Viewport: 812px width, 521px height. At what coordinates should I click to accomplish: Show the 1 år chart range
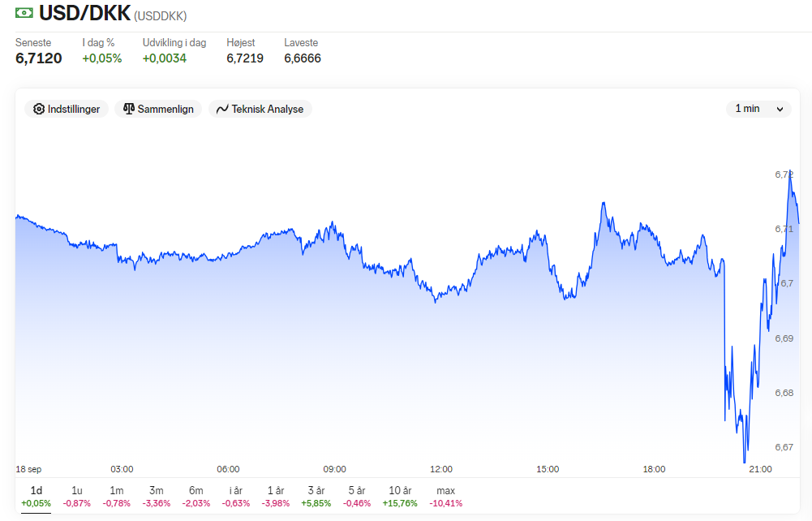coord(276,496)
